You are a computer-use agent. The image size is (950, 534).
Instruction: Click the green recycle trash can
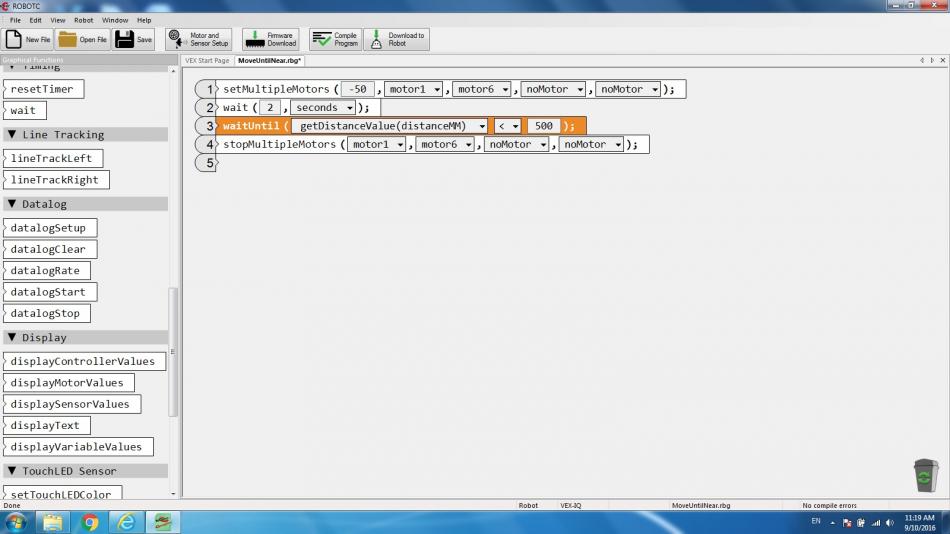coord(926,475)
